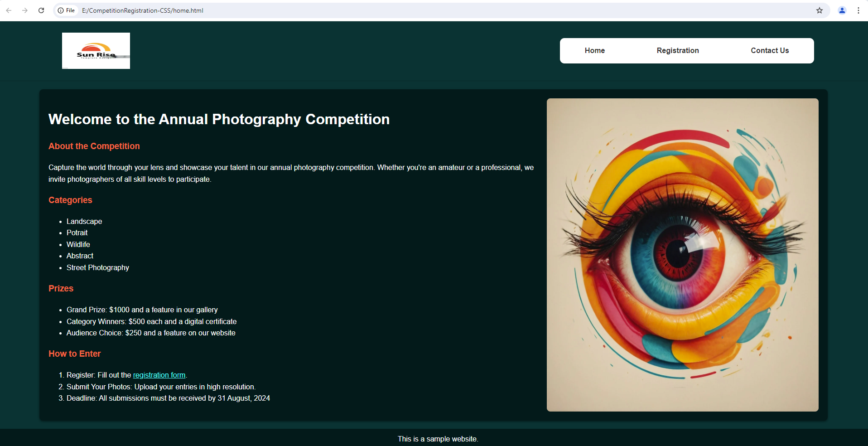Click the Sun Rise logo image

coord(96,50)
